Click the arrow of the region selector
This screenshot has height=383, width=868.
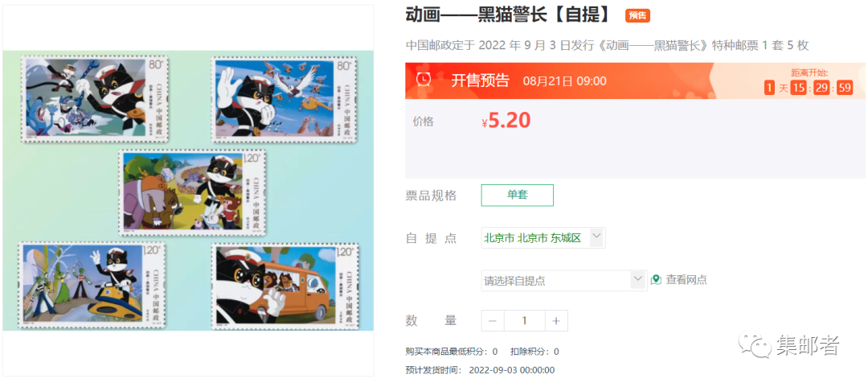tap(596, 237)
